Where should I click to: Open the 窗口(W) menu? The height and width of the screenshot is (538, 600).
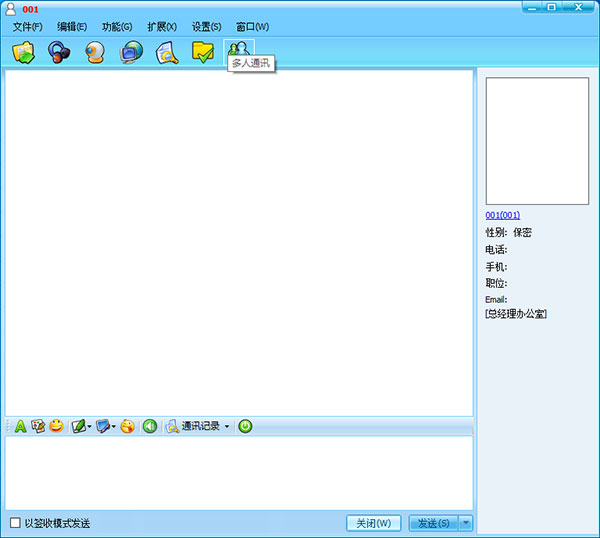[x=253, y=27]
